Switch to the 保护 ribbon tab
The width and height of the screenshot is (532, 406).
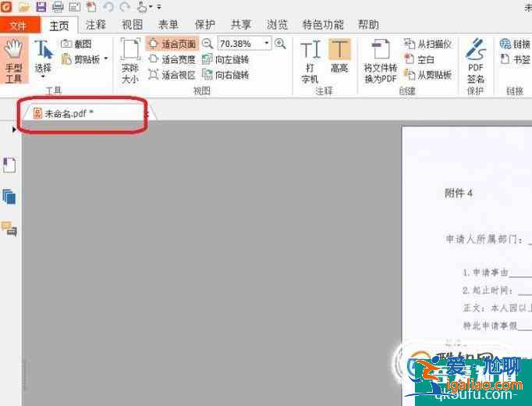[204, 25]
